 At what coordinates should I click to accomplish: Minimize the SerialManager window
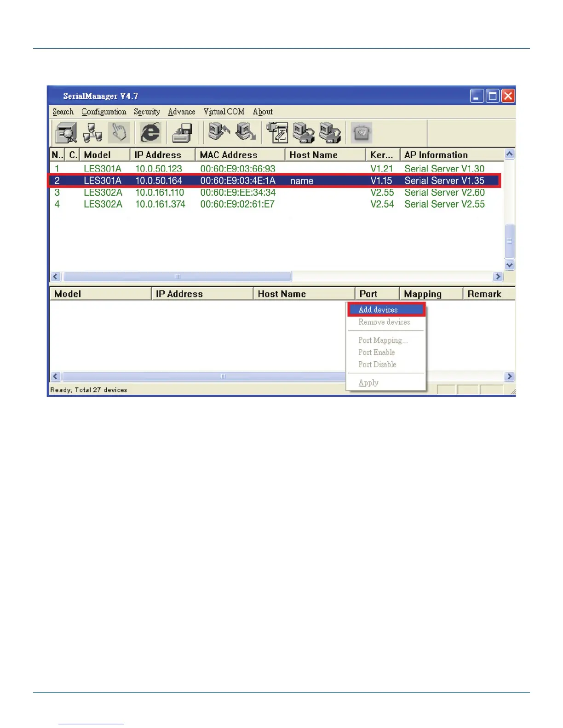coord(477,96)
